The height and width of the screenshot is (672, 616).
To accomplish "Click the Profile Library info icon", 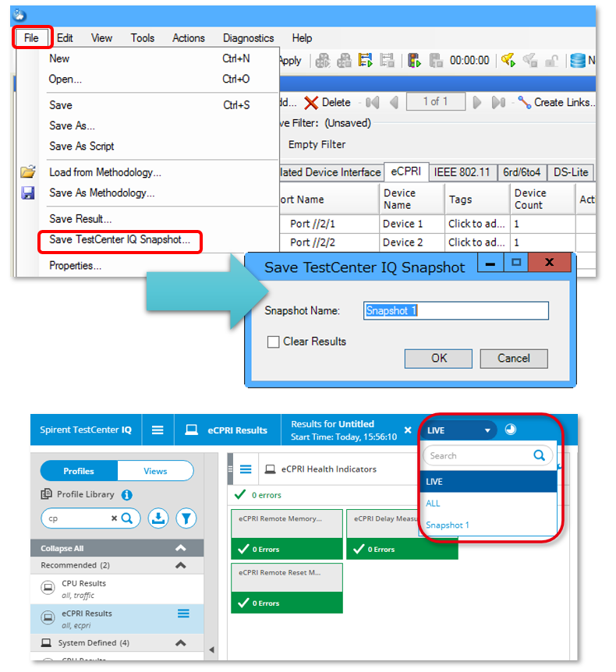I will click(x=126, y=495).
